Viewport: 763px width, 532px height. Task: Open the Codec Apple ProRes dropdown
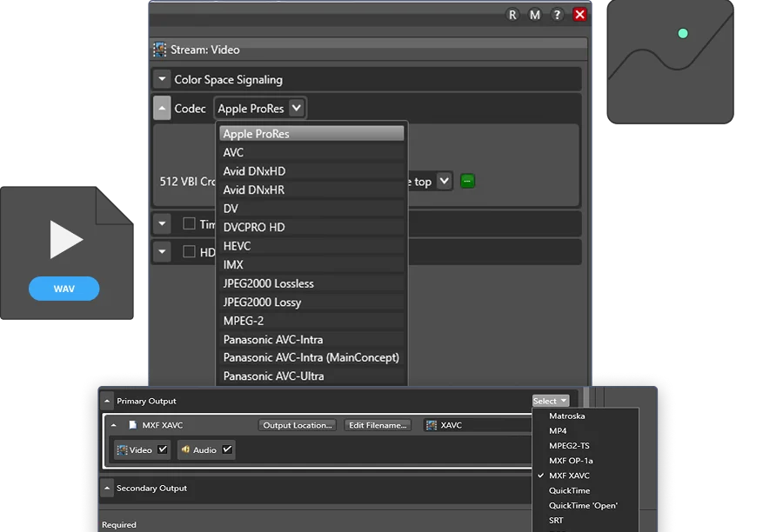tap(260, 108)
